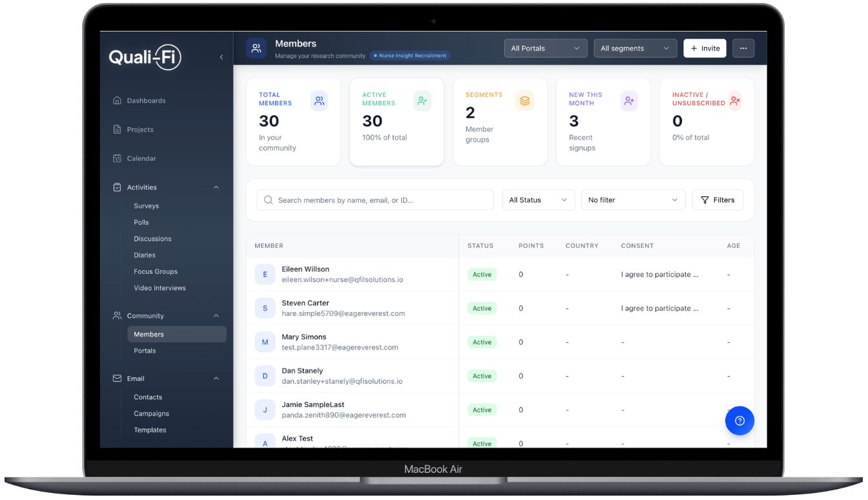
Task: Collapse the Activities section
Action: (x=216, y=187)
